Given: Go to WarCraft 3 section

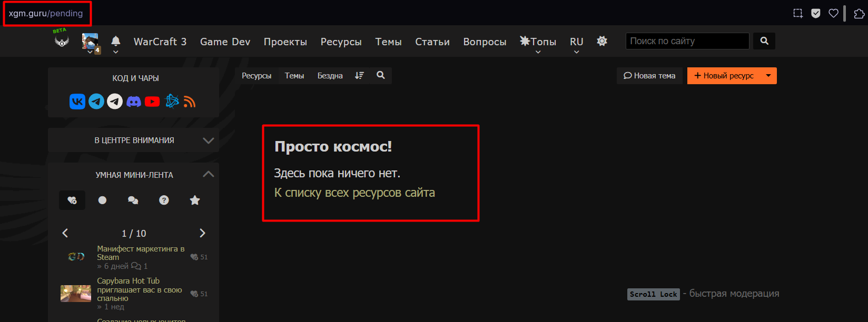Looking at the screenshot, I should click(160, 42).
